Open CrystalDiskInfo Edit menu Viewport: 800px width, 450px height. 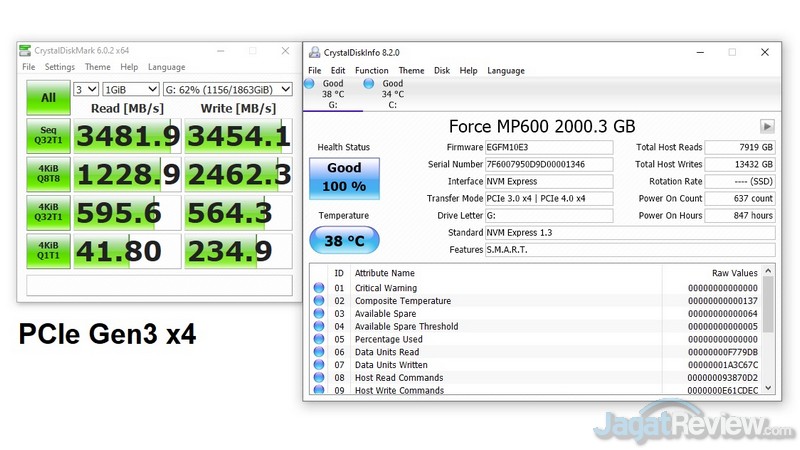pyautogui.click(x=338, y=70)
